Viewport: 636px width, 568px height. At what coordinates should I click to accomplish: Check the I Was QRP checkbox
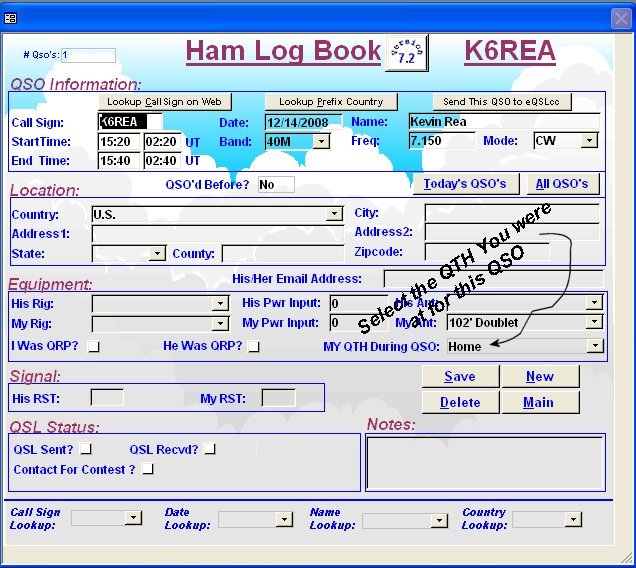tap(94, 347)
